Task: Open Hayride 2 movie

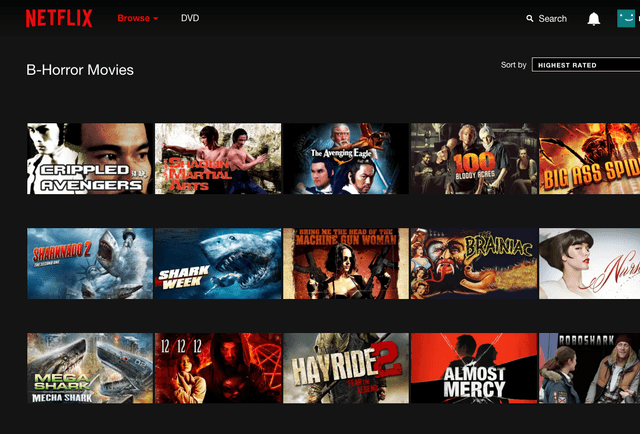Action: point(346,368)
